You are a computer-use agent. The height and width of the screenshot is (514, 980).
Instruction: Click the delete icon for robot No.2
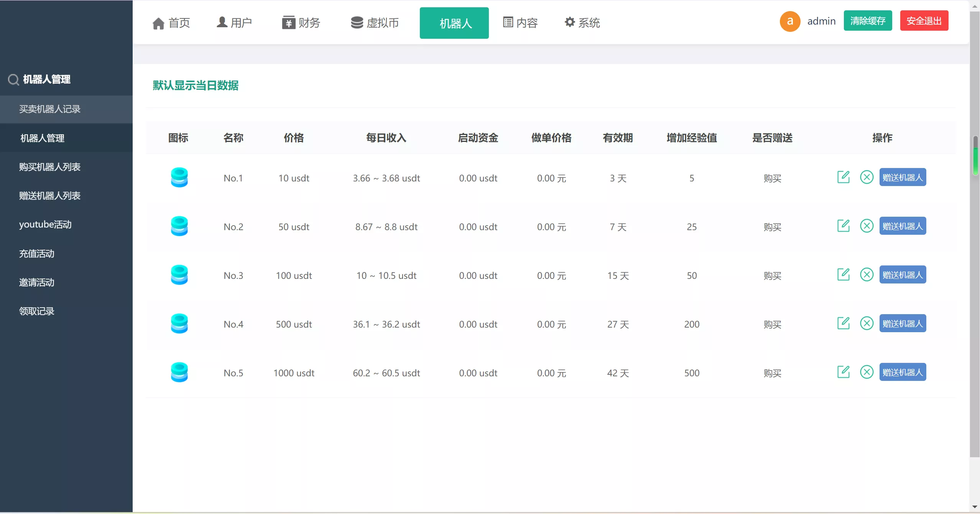click(x=867, y=226)
